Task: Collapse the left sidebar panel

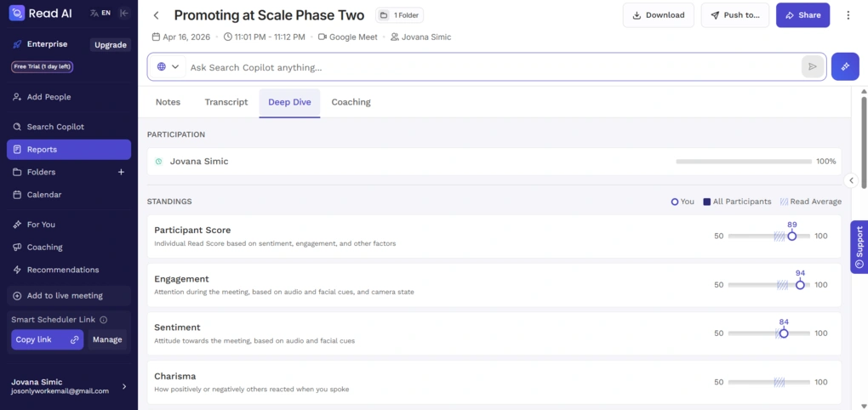Action: pos(124,13)
